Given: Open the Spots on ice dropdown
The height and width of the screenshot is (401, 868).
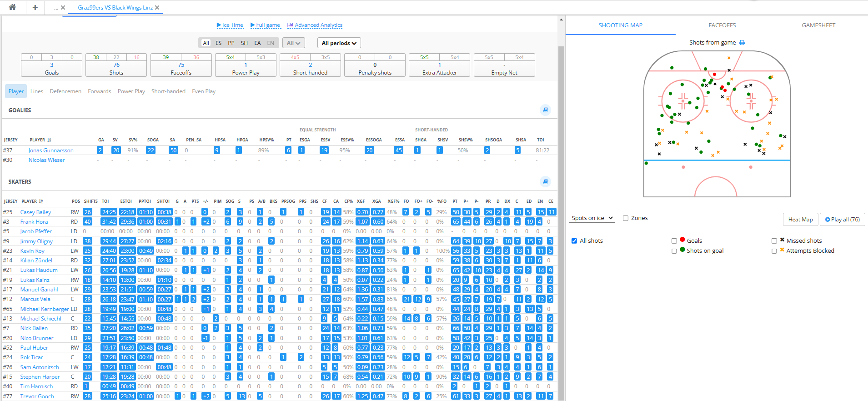Looking at the screenshot, I should pos(592,218).
